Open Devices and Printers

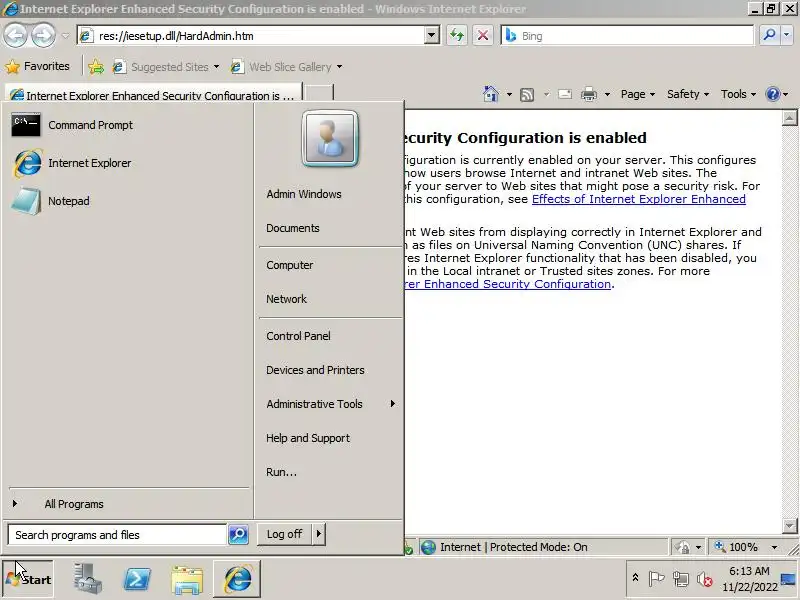[x=315, y=370]
